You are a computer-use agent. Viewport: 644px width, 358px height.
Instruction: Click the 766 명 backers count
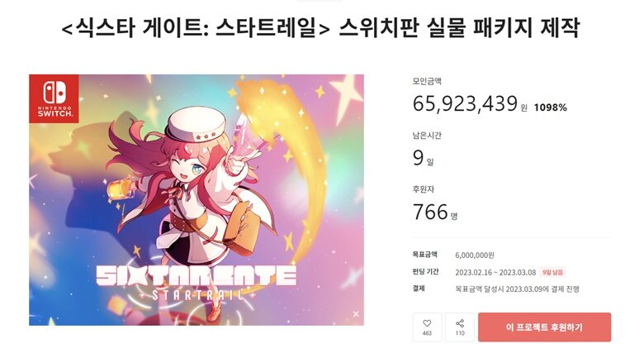click(x=435, y=212)
